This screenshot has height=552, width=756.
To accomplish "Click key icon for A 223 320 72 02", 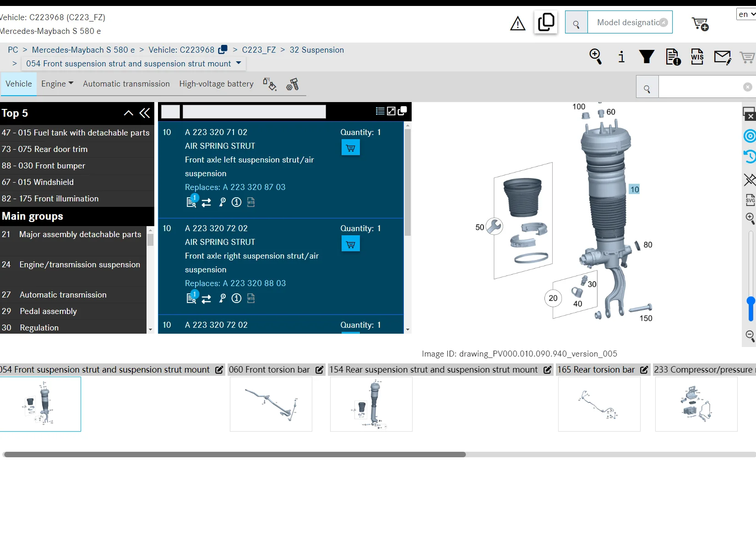I will click(x=222, y=298).
